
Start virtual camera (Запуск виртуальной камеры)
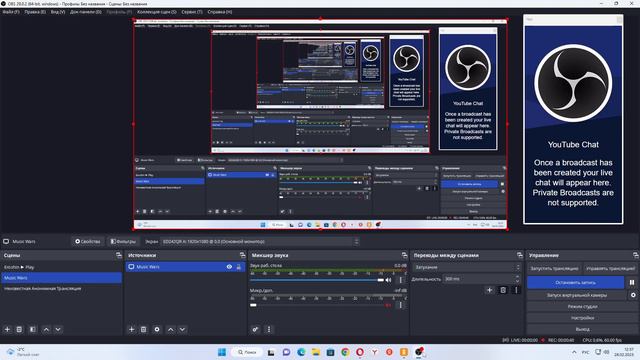click(x=576, y=295)
